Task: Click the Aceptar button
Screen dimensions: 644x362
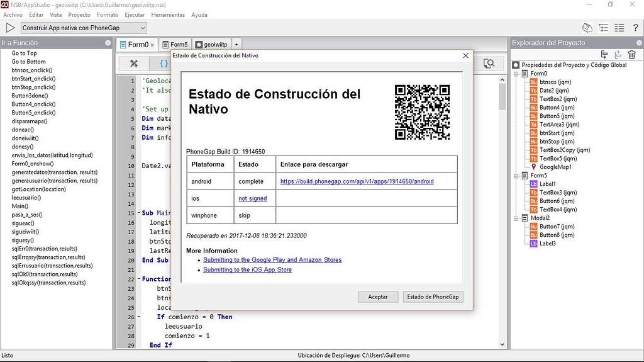Action: (378, 297)
